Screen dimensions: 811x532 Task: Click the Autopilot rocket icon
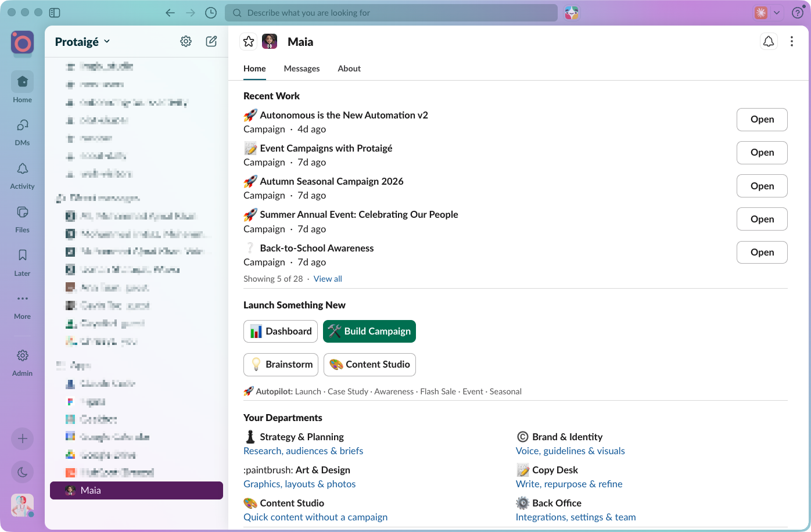pos(249,391)
